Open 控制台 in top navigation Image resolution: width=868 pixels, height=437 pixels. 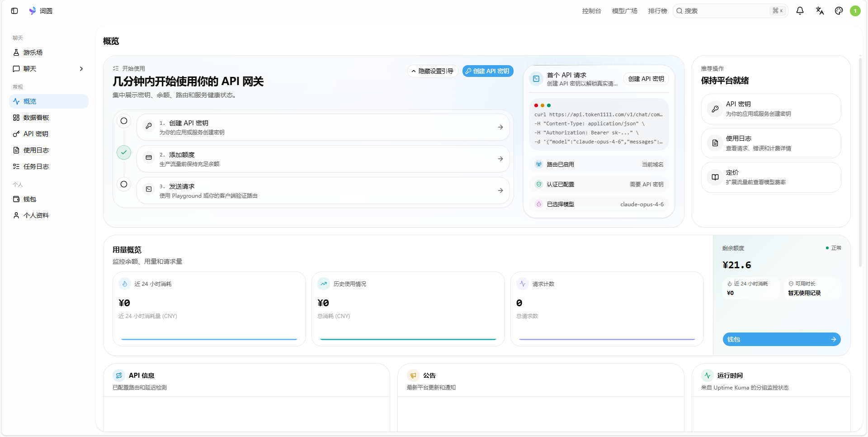pos(592,11)
